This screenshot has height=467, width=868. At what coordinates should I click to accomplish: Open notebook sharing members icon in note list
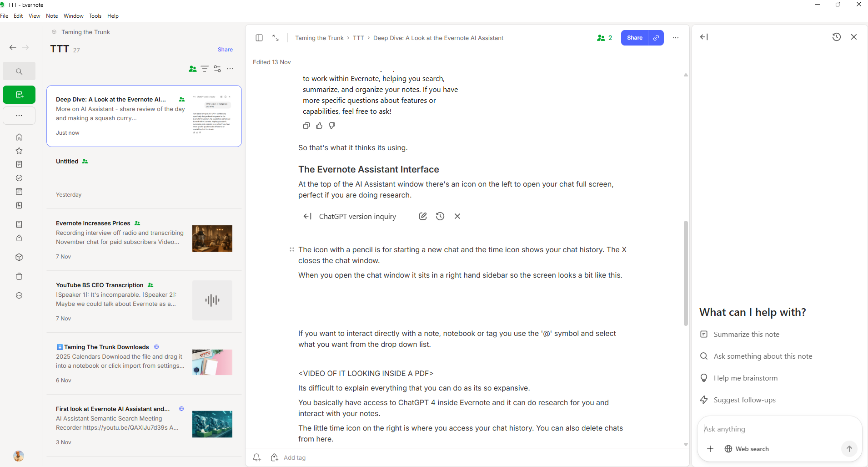[193, 69]
